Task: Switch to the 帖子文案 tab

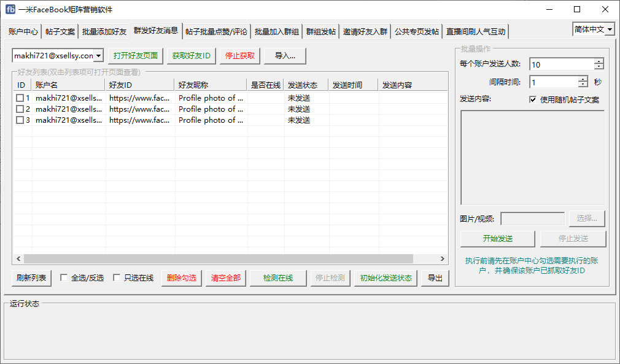Action: [x=60, y=32]
